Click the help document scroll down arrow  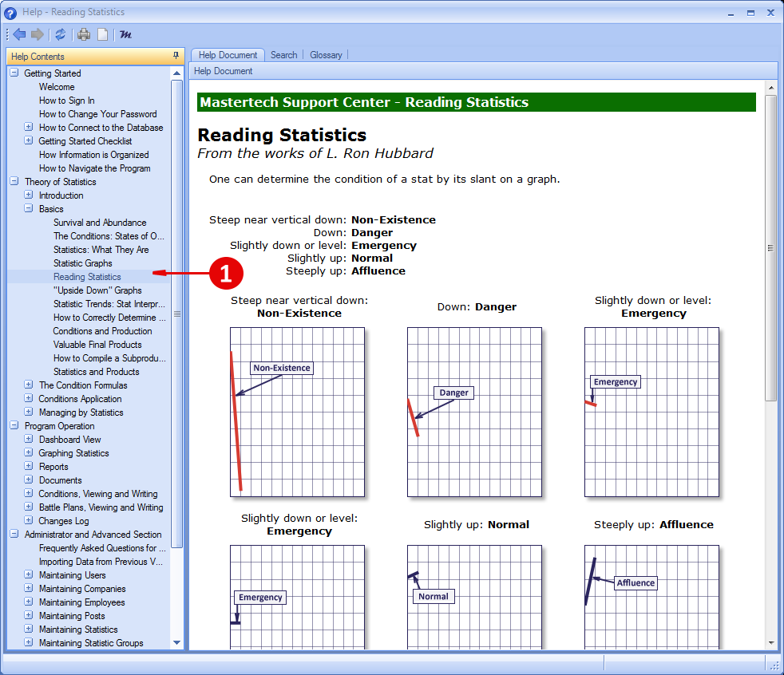771,642
